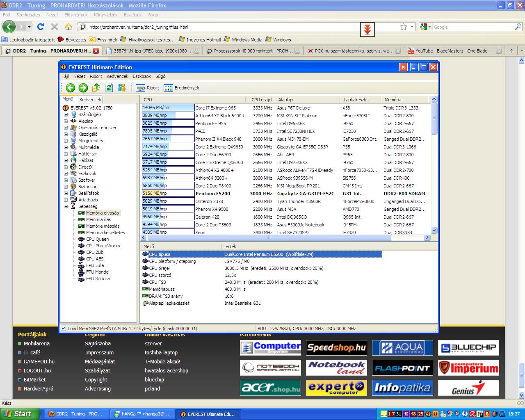Select Memória késleltetés benchmark
The width and height of the screenshot is (525, 420).
tap(105, 233)
